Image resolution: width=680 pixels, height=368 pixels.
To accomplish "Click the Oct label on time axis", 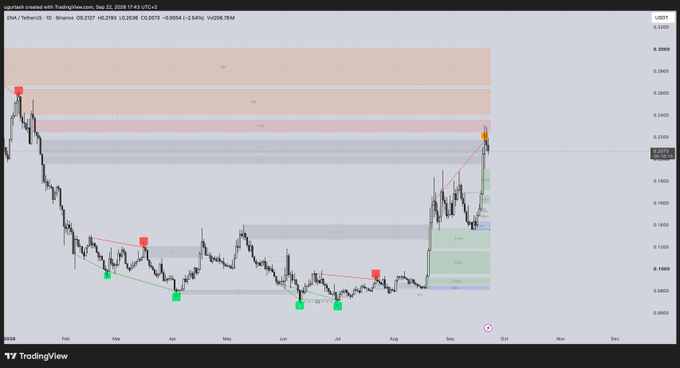I will coord(504,339).
